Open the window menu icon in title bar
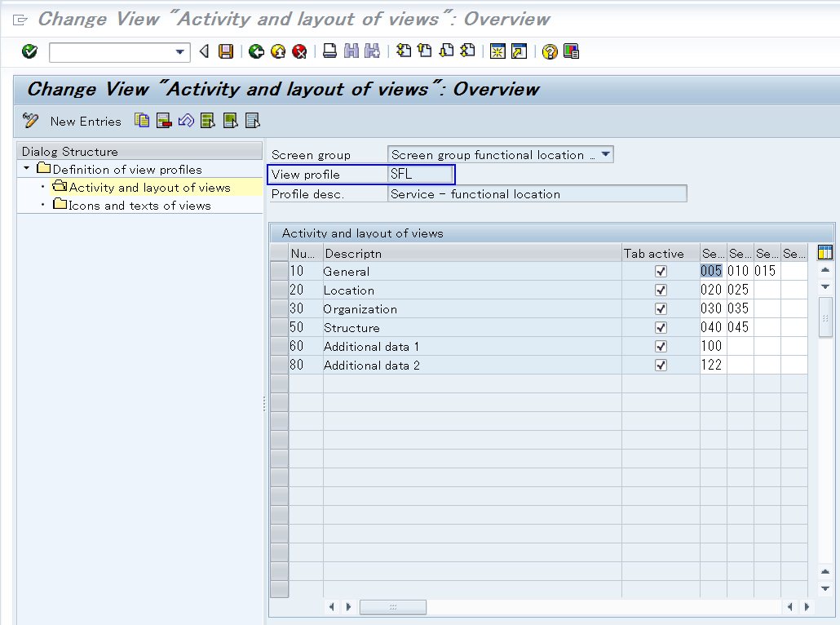Image resolution: width=840 pixels, height=625 pixels. click(20, 20)
